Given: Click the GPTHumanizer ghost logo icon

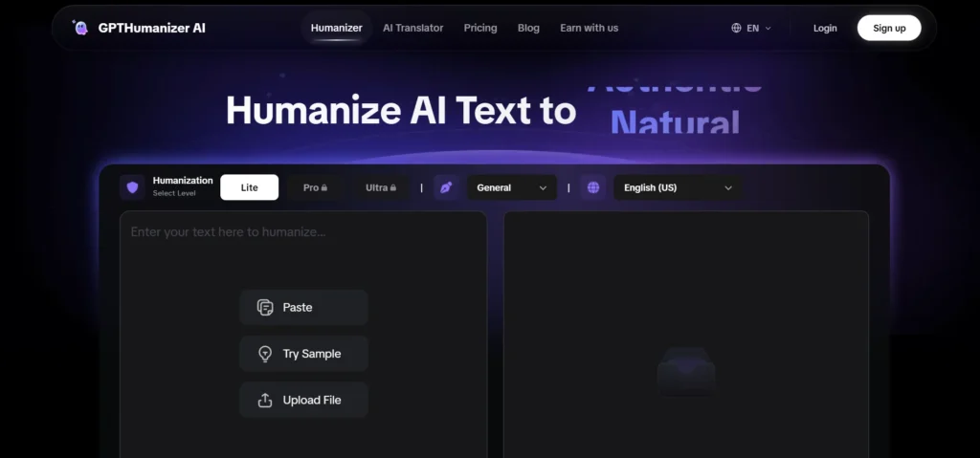Looking at the screenshot, I should [80, 28].
